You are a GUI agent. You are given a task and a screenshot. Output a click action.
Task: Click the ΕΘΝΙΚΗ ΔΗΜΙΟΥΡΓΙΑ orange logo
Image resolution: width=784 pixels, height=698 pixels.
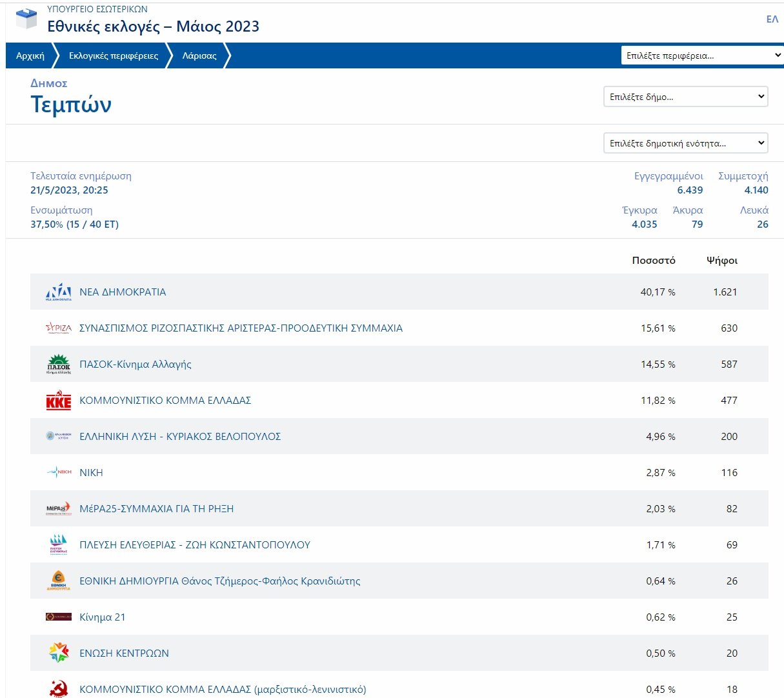click(x=59, y=581)
